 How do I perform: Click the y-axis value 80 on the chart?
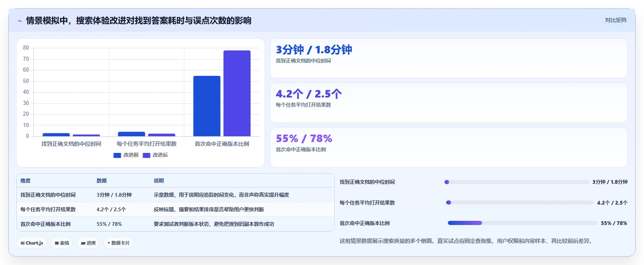point(26,48)
